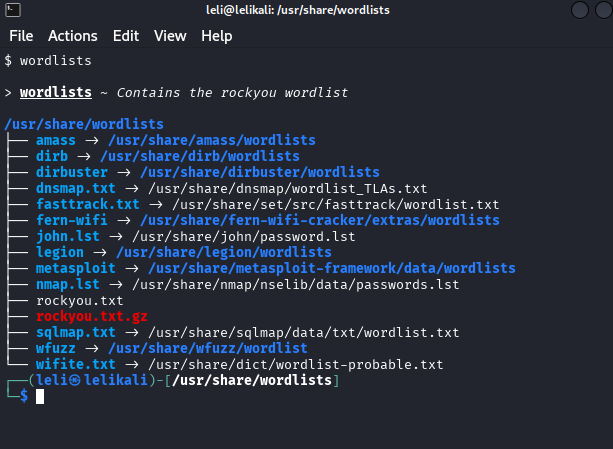Click the fern-wifi symlink name
613x449 pixels.
point(72,220)
